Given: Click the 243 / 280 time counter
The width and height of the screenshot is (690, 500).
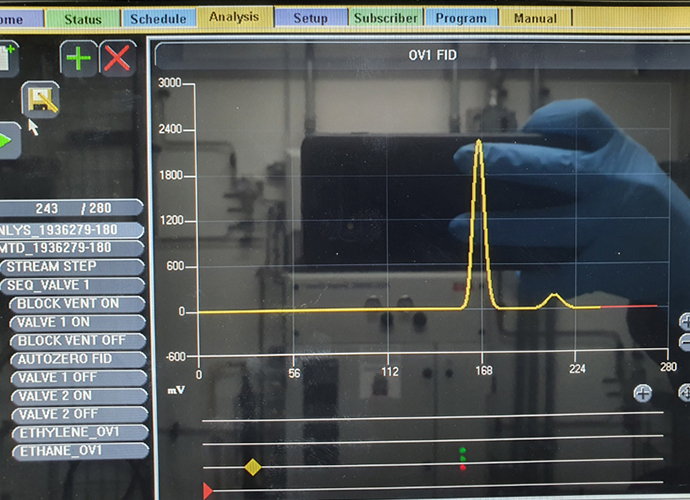Looking at the screenshot, I should [x=72, y=208].
